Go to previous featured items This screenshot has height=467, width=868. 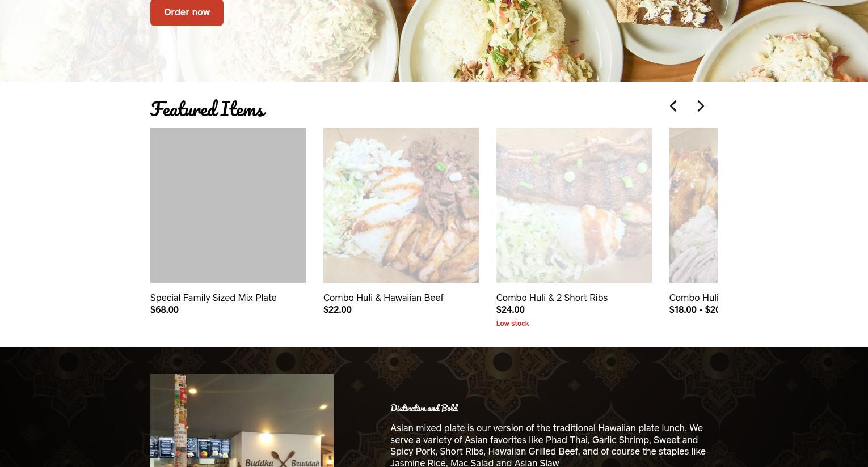(673, 106)
